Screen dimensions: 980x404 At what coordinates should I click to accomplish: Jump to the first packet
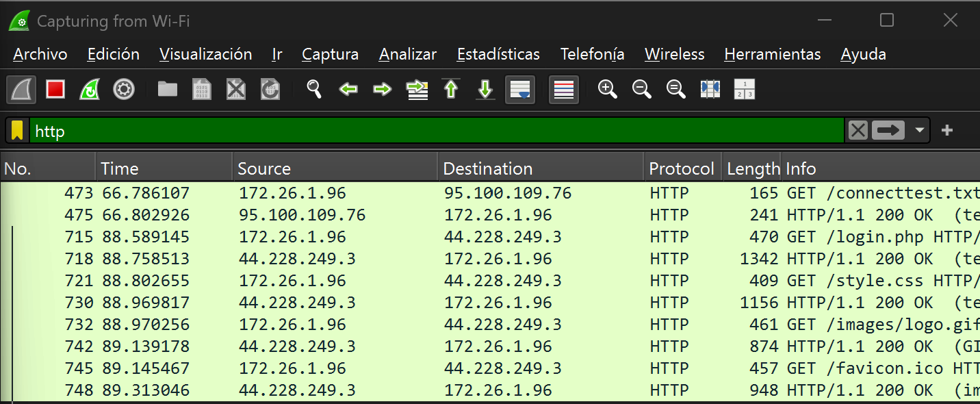(451, 90)
